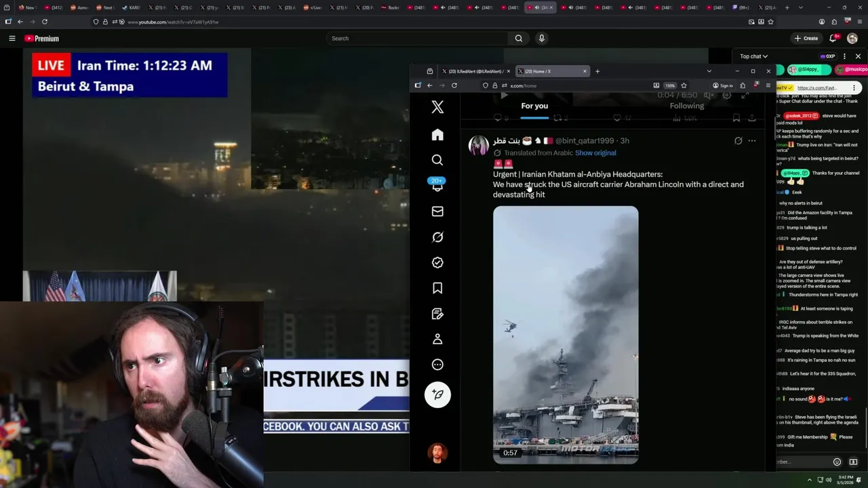Open X Explore search icon in sidebar
This screenshot has height=488, width=868.
click(437, 160)
